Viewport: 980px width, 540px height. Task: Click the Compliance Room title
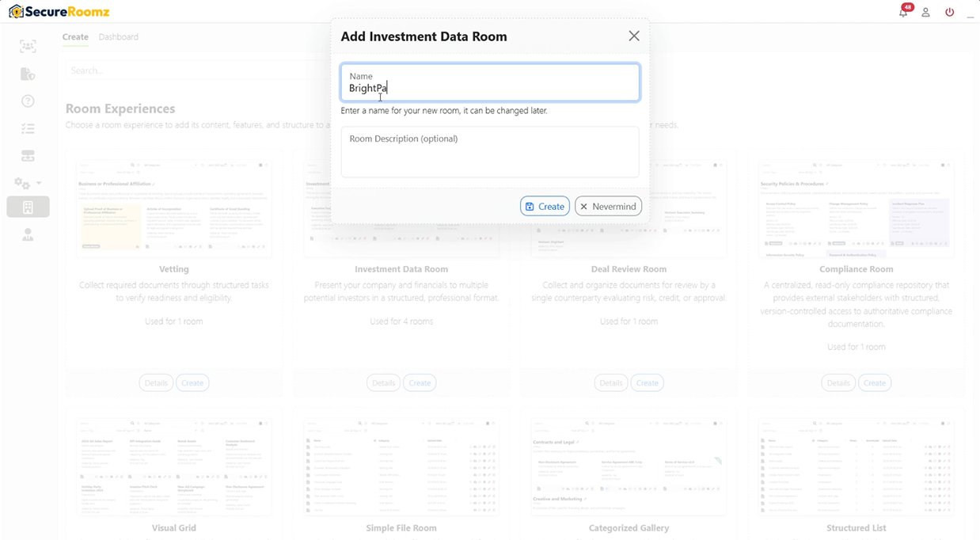(857, 269)
